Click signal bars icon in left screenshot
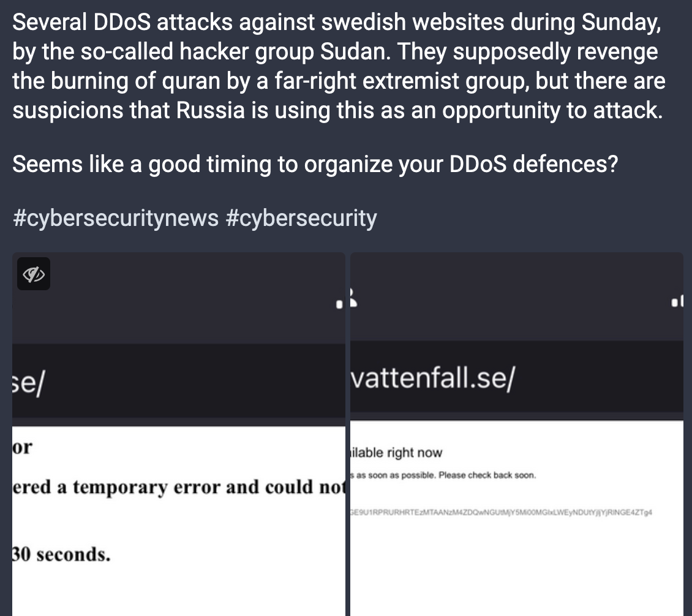 [339, 304]
